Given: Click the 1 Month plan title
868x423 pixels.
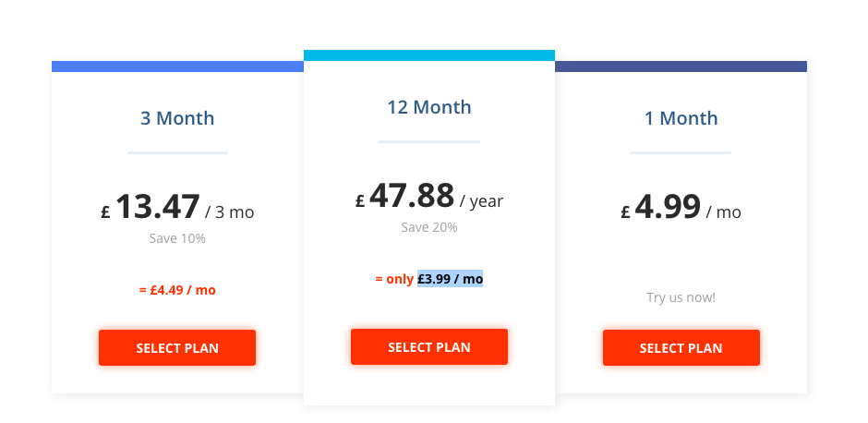Looking at the screenshot, I should [x=681, y=118].
